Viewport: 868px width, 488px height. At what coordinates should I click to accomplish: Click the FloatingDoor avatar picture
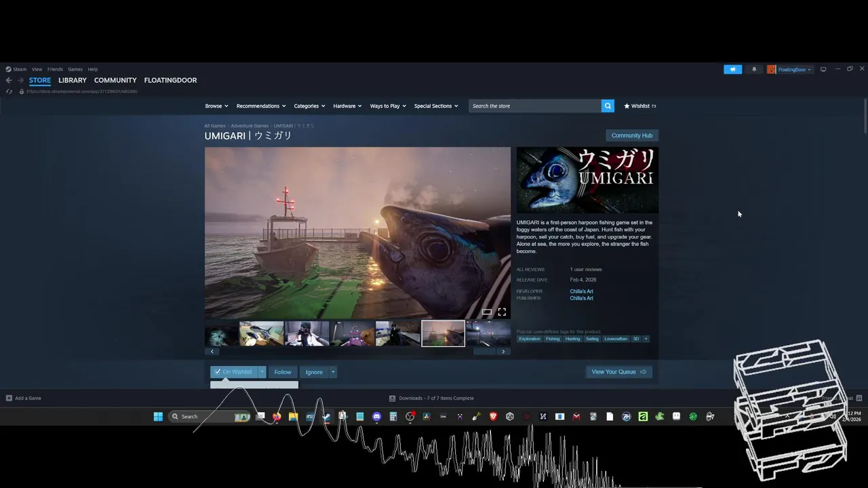(x=772, y=69)
